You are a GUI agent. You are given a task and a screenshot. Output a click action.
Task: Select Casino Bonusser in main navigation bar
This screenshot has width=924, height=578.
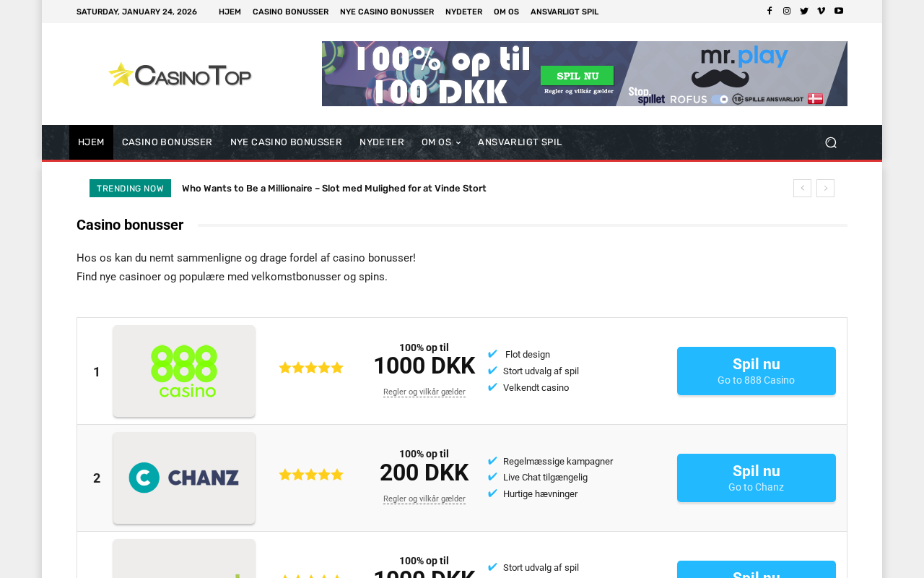point(167,142)
